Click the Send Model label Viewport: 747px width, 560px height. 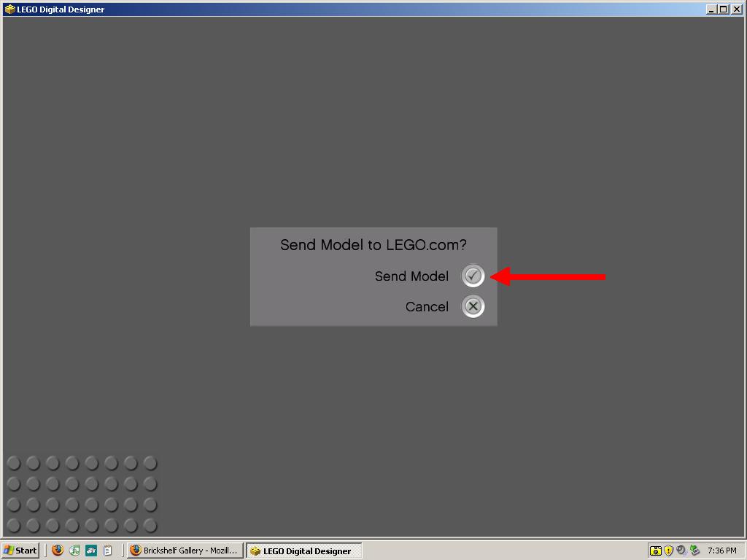411,276
